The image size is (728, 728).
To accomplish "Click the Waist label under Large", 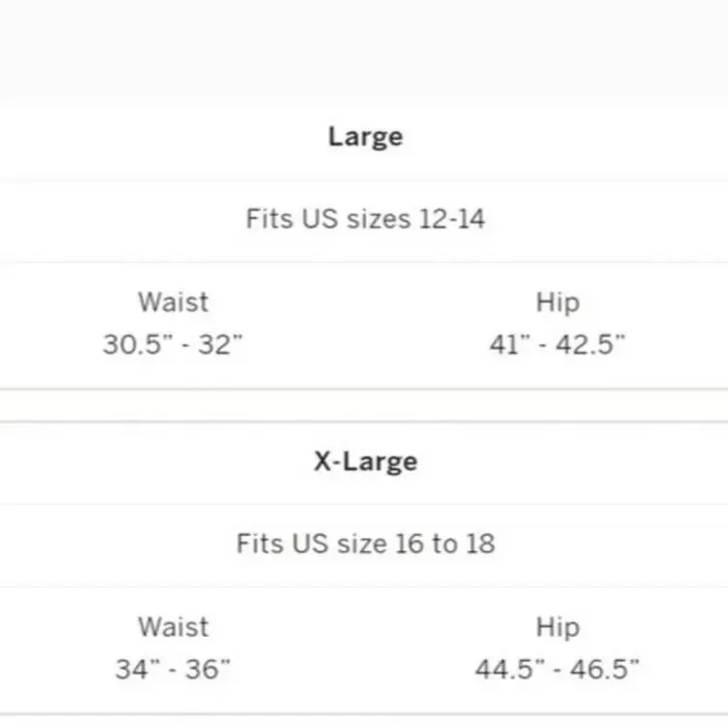I will pos(173,302).
